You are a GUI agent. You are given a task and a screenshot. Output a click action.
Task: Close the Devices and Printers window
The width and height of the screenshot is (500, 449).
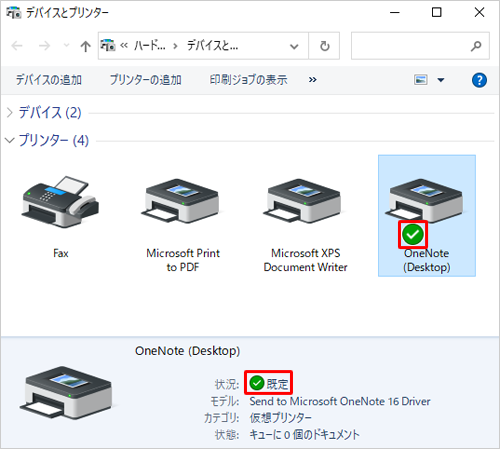pos(479,13)
